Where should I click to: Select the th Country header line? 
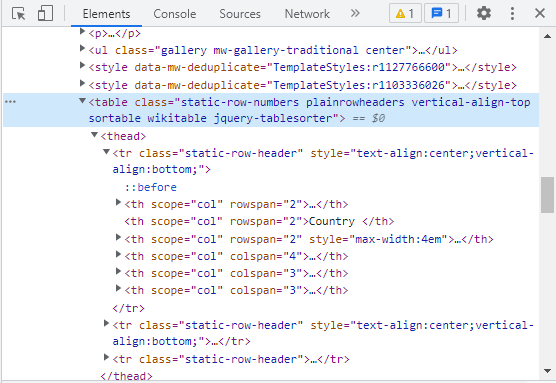(259, 222)
